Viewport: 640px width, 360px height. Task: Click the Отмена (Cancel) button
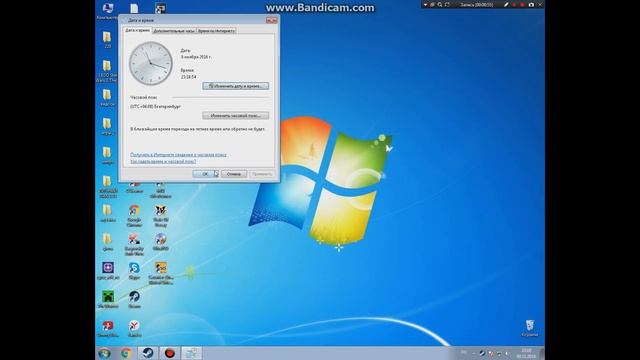tap(234, 174)
